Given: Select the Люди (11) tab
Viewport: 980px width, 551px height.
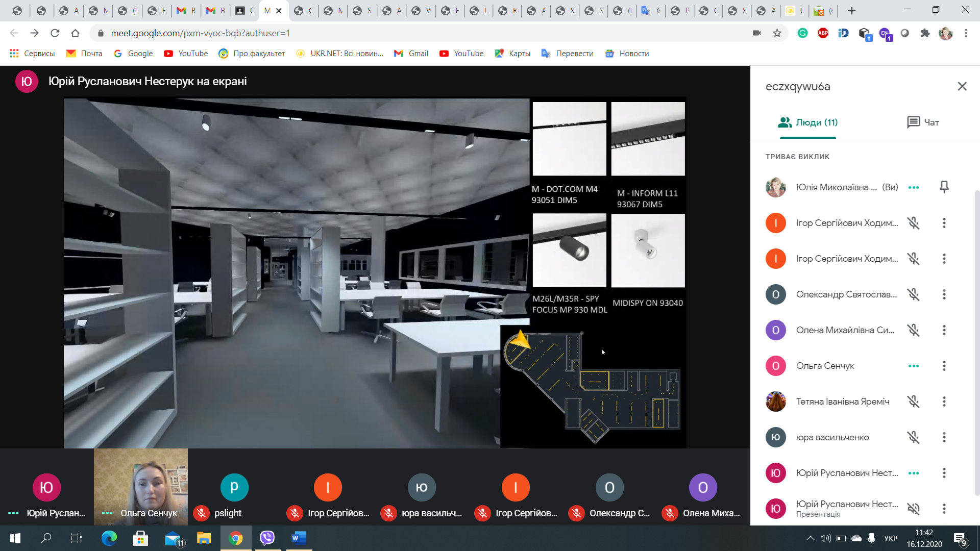Looking at the screenshot, I should tap(807, 122).
